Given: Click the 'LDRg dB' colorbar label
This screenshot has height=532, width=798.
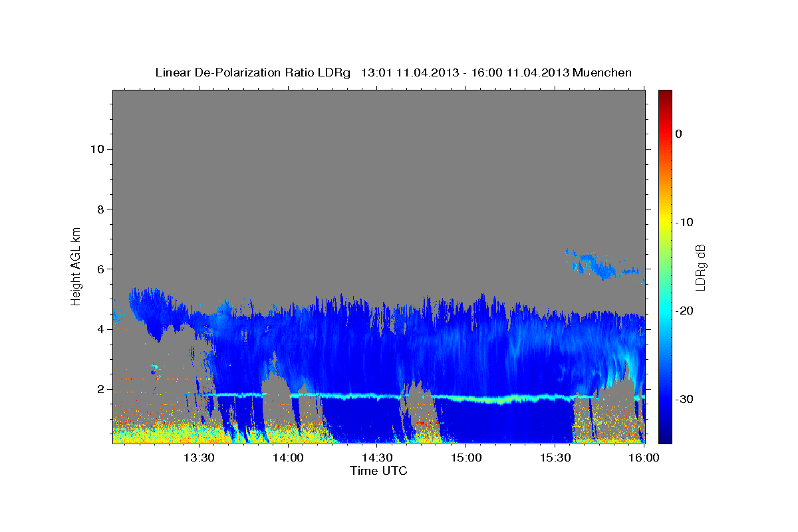Looking at the screenshot, I should (700, 267).
